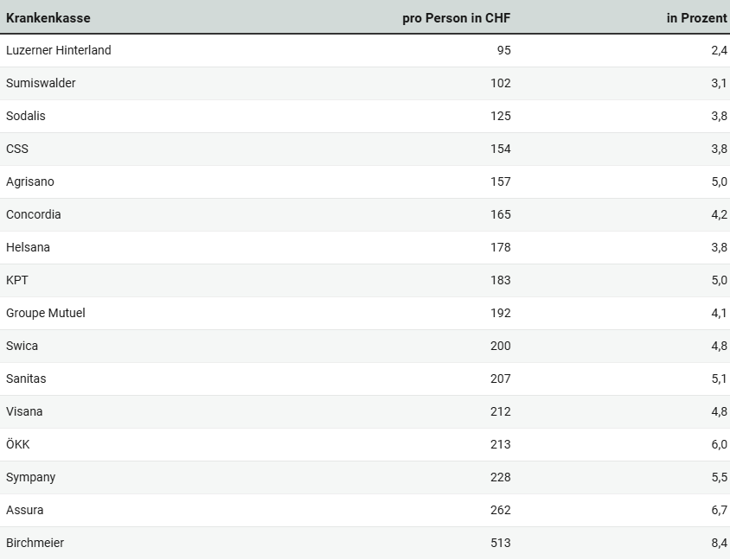The width and height of the screenshot is (730, 560).
Task: Click the Sumiswalder insurer name
Action: coord(41,83)
